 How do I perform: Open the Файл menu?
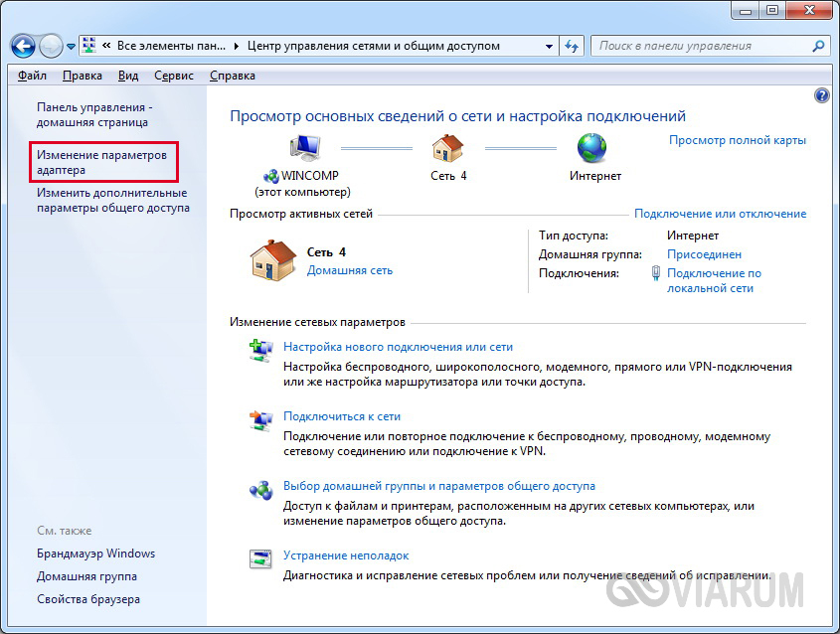pos(31,76)
